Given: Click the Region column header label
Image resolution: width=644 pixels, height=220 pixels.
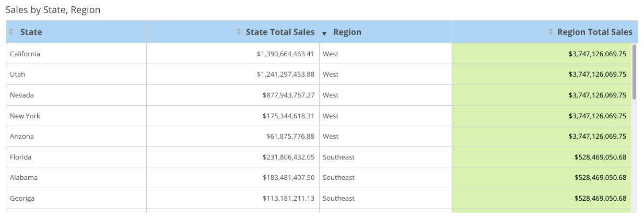Looking at the screenshot, I should [x=347, y=32].
